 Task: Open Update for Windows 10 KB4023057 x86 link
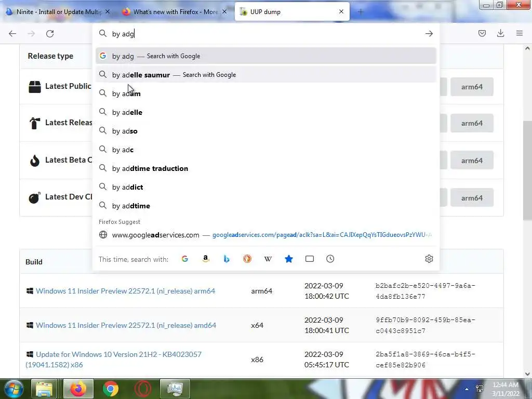pos(114,360)
